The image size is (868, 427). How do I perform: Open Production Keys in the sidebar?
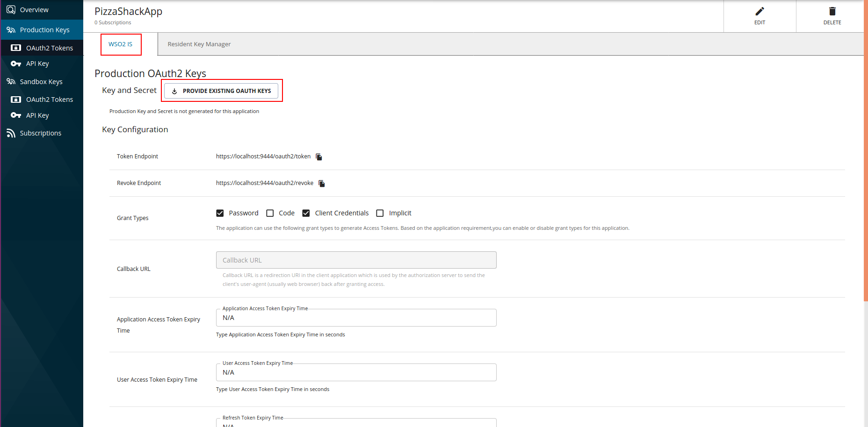point(44,30)
